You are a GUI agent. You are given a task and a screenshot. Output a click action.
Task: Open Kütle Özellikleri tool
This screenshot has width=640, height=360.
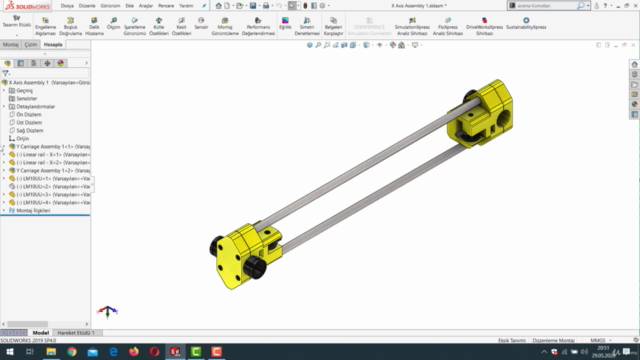point(159,27)
